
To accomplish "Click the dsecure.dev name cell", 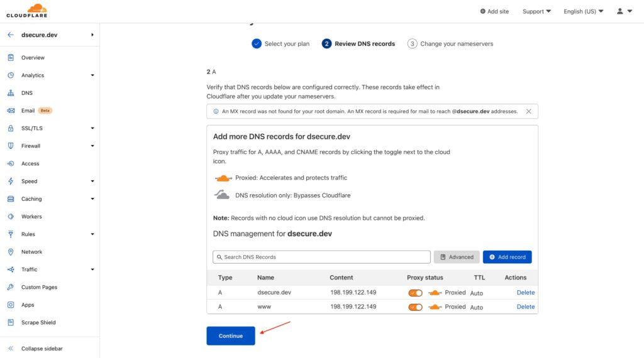I will [274, 293].
